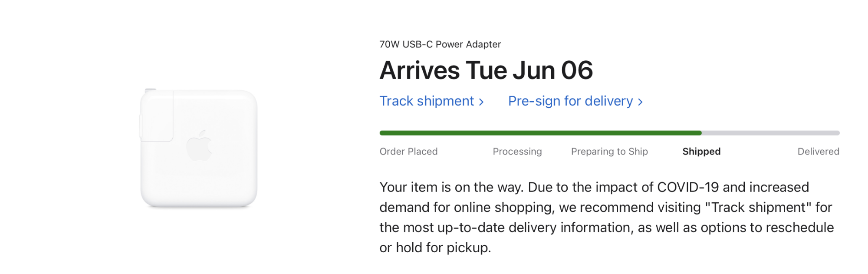Click quoted "Track shipment" text inside the paragraph
Viewport: 868px width, 274px height.
click(758, 207)
